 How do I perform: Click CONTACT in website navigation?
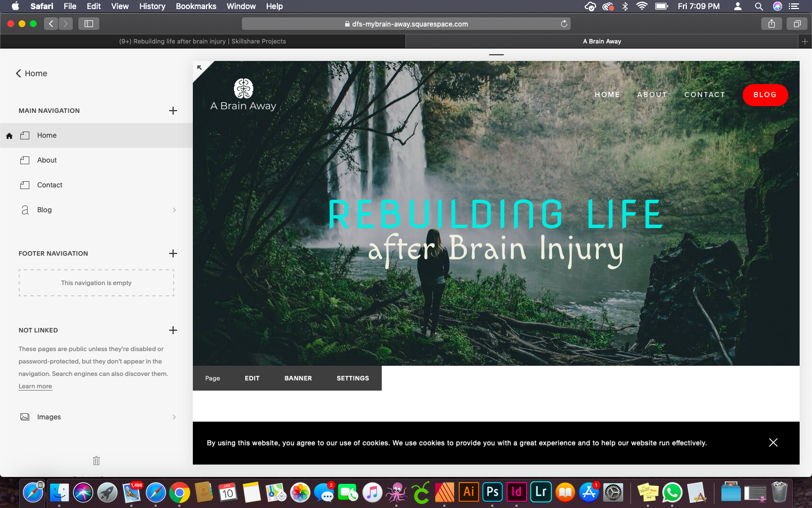coord(705,95)
